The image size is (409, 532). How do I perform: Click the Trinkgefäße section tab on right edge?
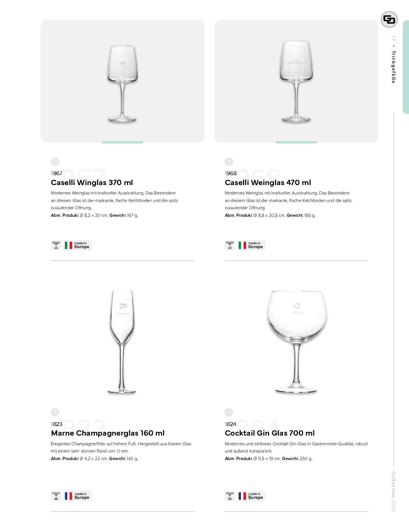tap(406, 67)
